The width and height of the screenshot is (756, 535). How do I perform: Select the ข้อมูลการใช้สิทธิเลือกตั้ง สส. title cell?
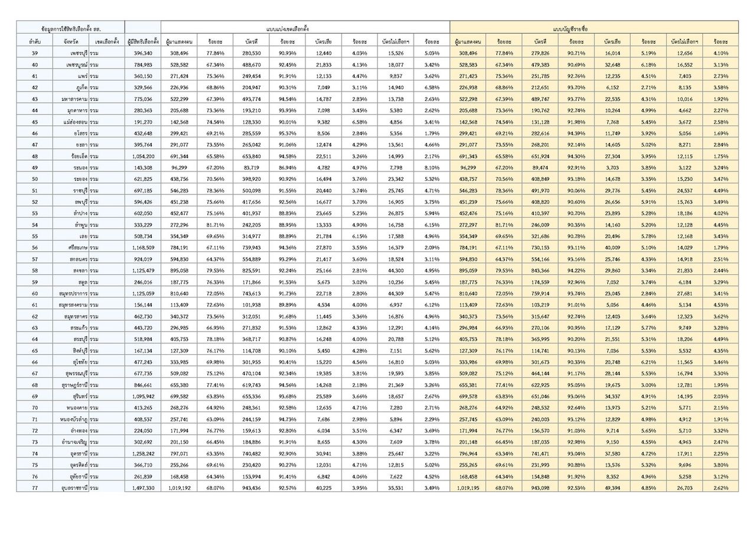tap(70, 28)
